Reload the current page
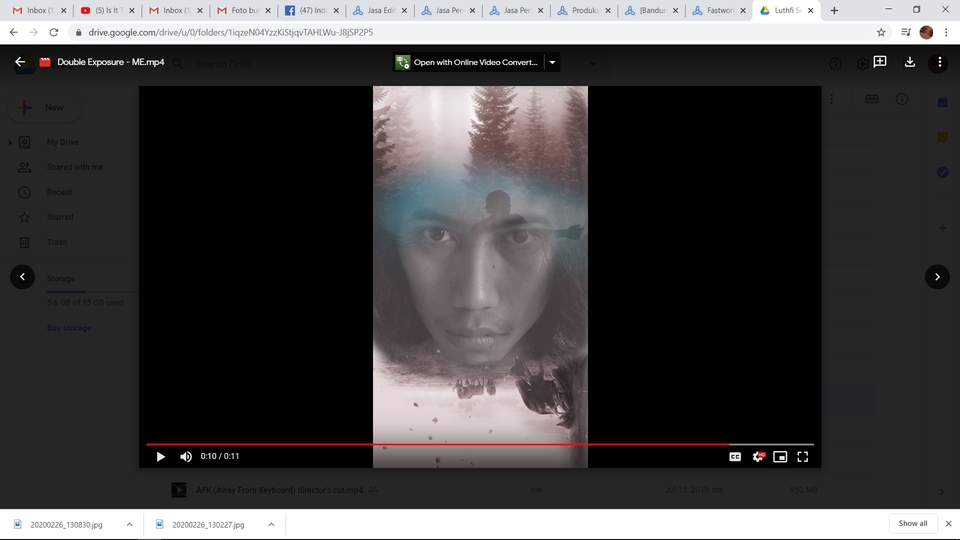This screenshot has width=960, height=540. (54, 32)
